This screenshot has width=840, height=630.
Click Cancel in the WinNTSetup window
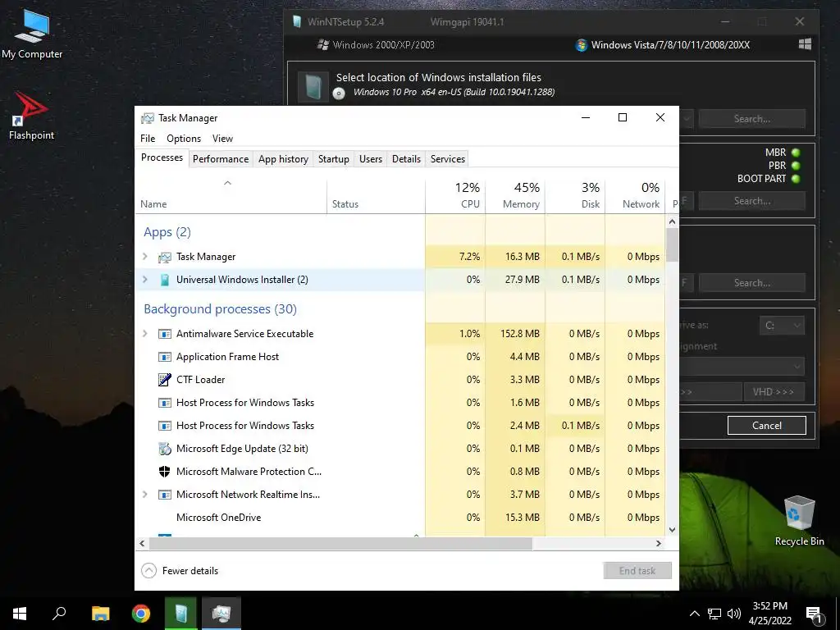[767, 426]
